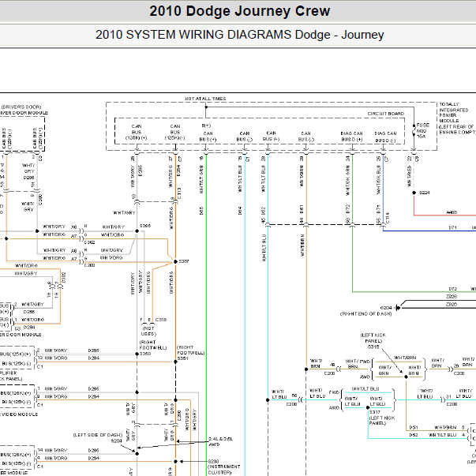Click the A405 wire label on red line
The image size is (476, 476).
click(452, 212)
